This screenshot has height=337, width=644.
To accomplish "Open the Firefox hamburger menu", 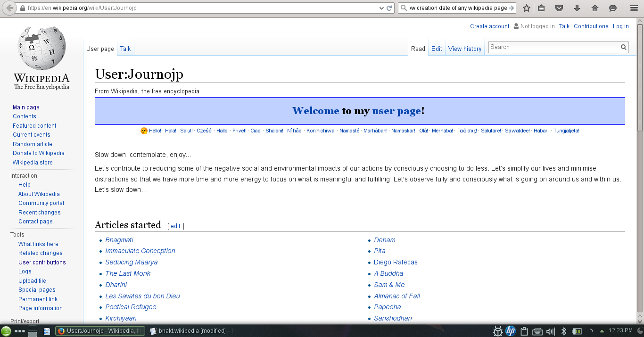I will tap(634, 8).
